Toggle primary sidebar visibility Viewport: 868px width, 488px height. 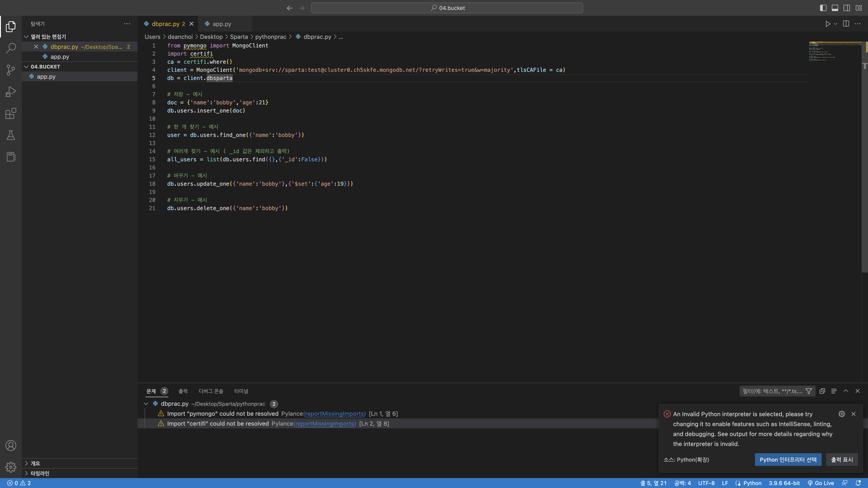tap(823, 8)
